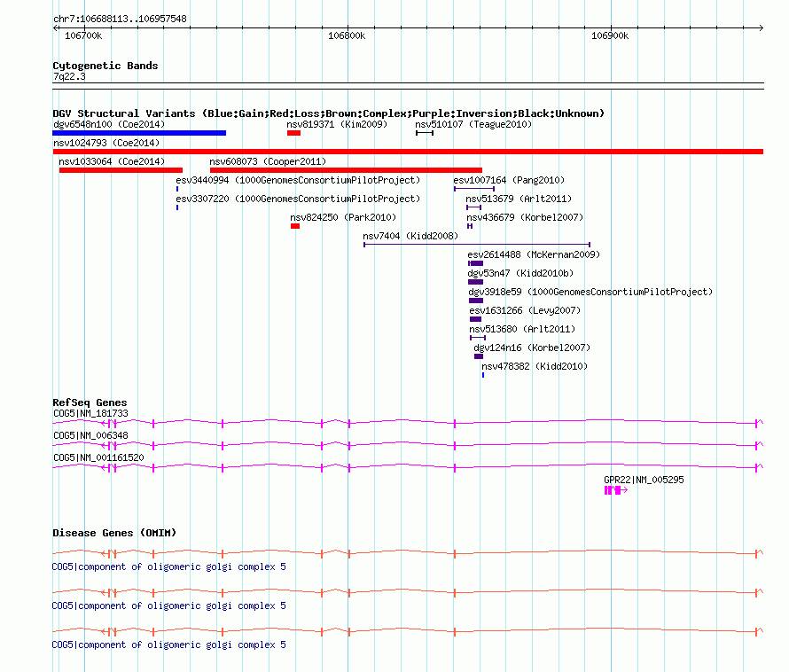The image size is (789, 672).
Task: Click the esv1631266 (Levy2007) purple block
Action: click(x=475, y=319)
